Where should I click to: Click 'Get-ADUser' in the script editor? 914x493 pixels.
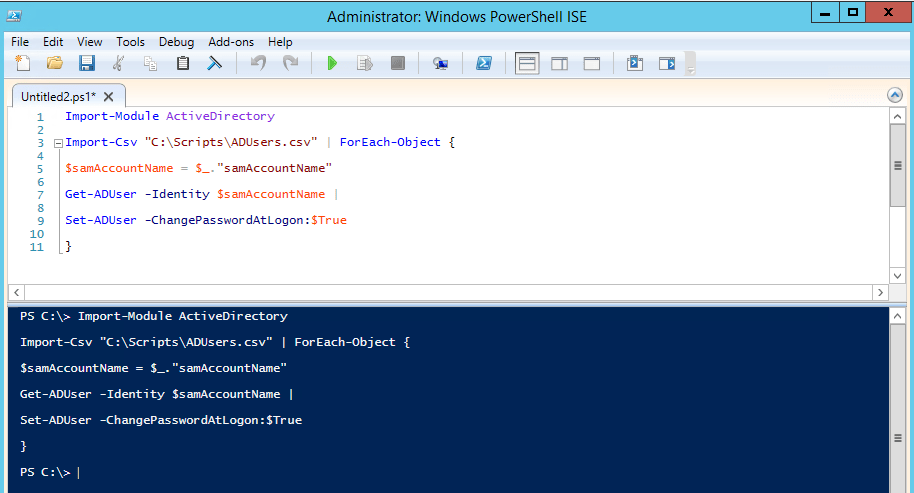pos(101,194)
